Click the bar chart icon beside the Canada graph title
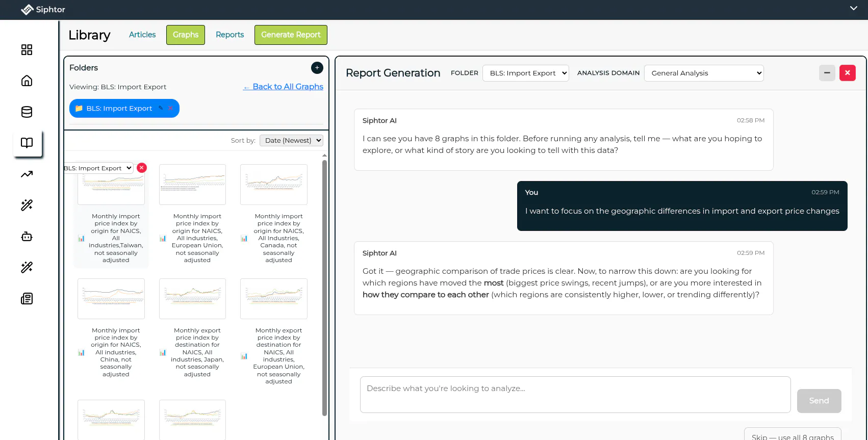This screenshot has height=440, width=868. click(x=244, y=238)
